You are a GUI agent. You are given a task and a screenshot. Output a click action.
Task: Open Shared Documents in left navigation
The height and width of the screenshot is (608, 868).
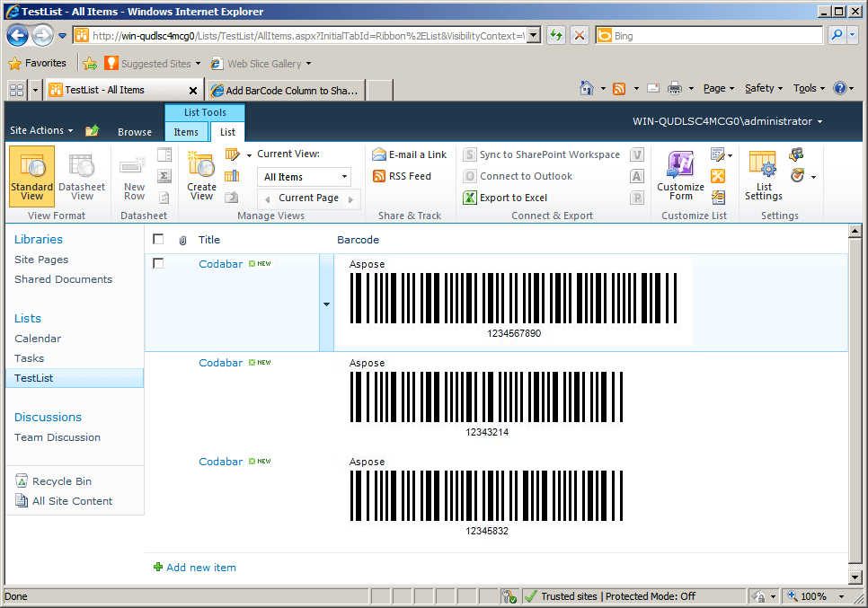(x=63, y=279)
